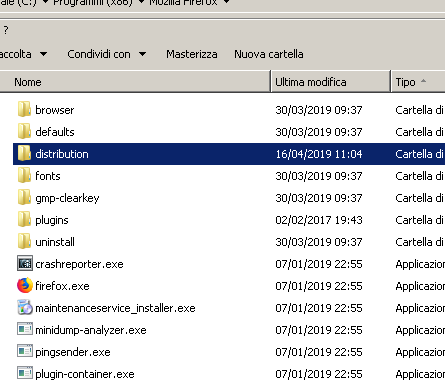The height and width of the screenshot is (381, 445).
Task: Select the file name uninstall
Action: point(55,242)
